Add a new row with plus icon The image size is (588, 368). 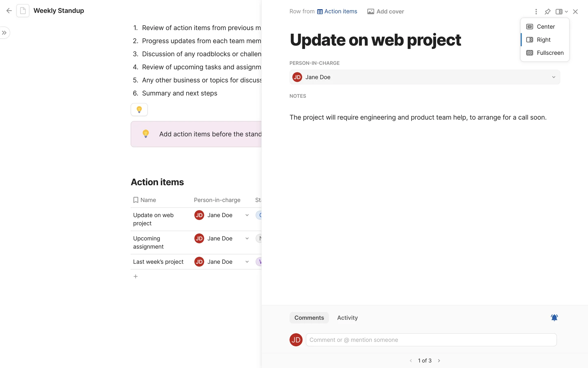coord(136,277)
